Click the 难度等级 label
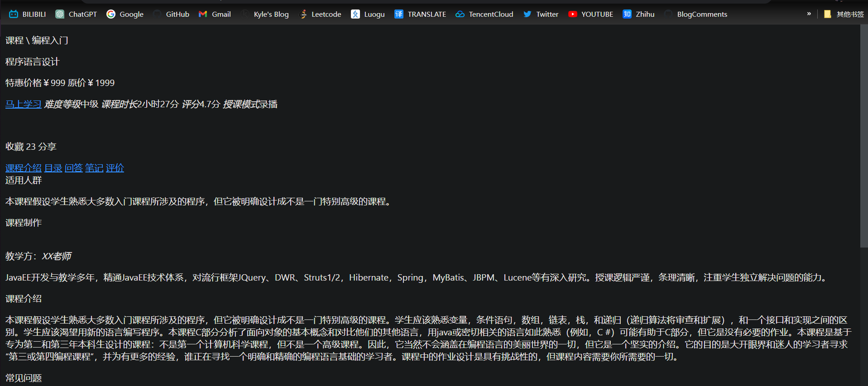This screenshot has height=386, width=868. point(62,104)
